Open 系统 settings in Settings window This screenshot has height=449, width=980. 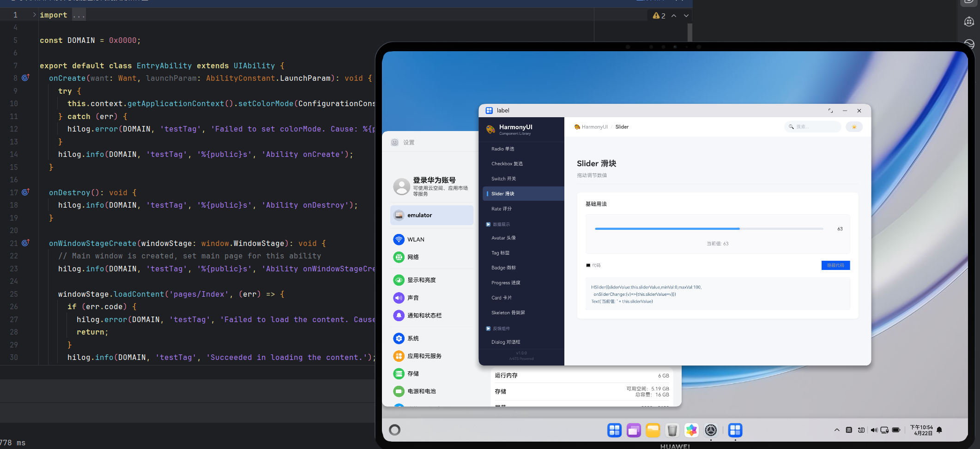point(432,339)
